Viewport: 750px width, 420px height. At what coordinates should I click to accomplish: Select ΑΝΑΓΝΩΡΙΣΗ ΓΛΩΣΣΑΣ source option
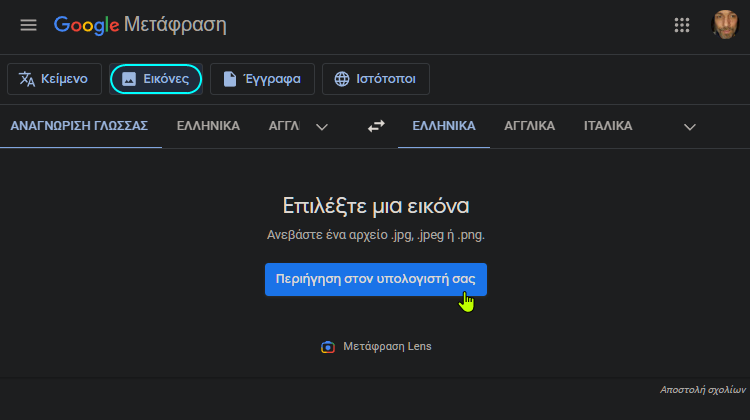[79, 126]
